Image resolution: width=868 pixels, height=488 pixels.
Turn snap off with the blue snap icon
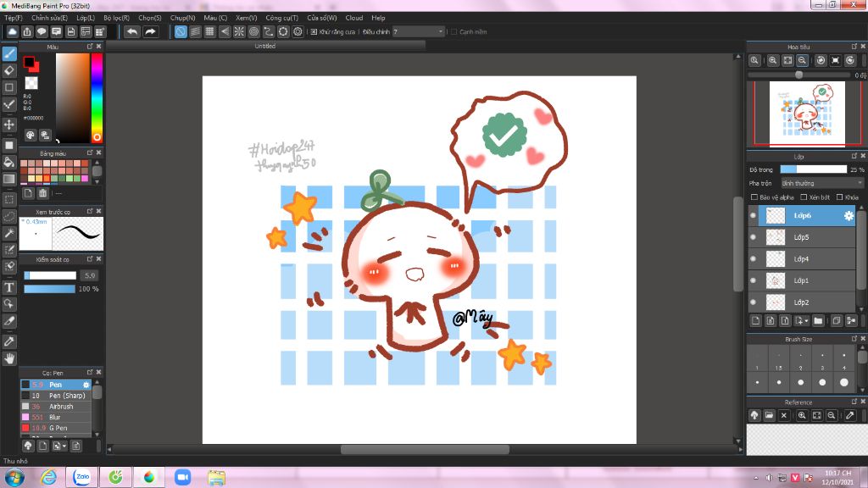pyautogui.click(x=181, y=31)
